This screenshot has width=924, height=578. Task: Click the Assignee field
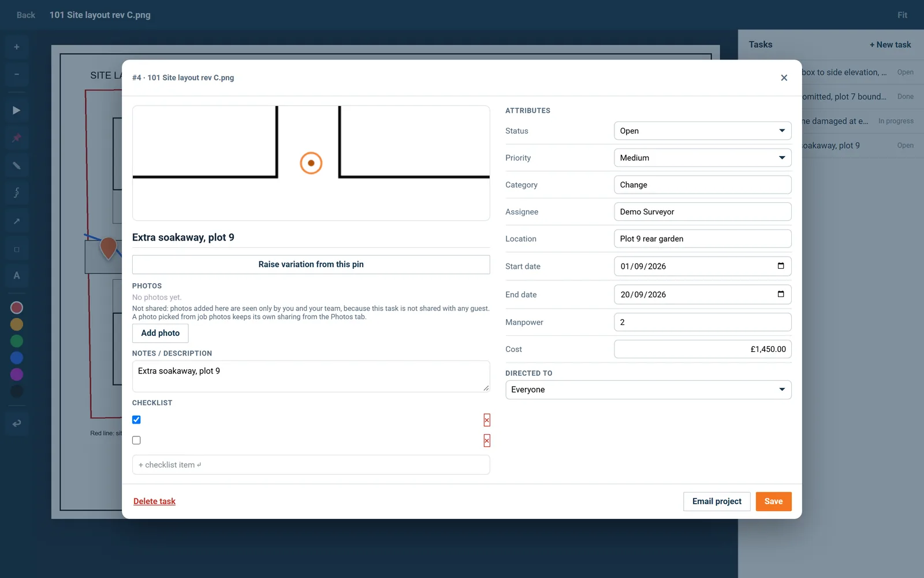tap(702, 212)
